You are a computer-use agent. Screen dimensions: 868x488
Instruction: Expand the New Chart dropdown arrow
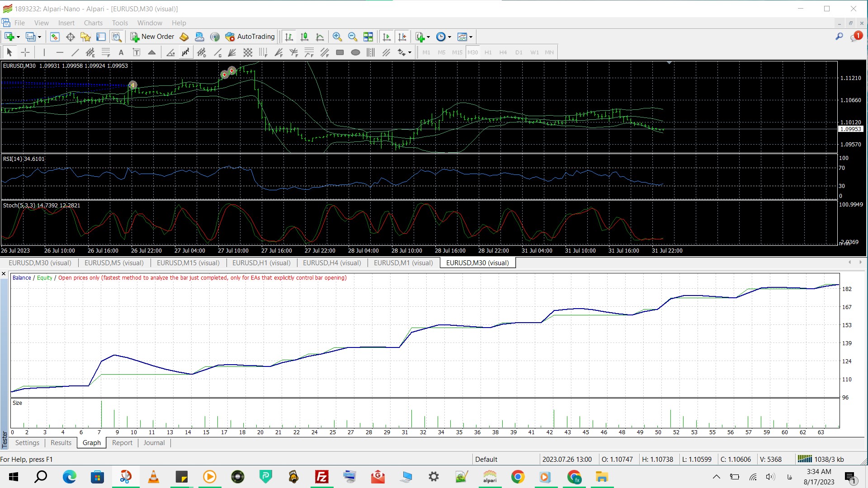[18, 37]
